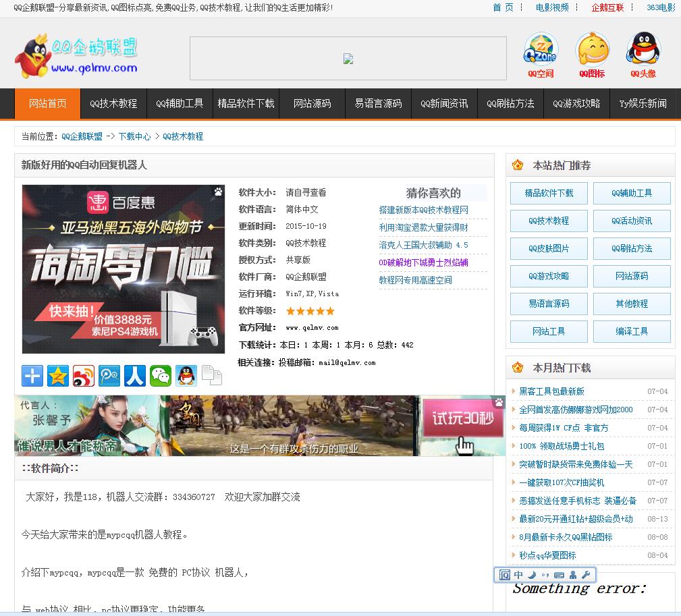Click 电影视频 link in the top bar
The width and height of the screenshot is (681, 616).
[552, 7]
